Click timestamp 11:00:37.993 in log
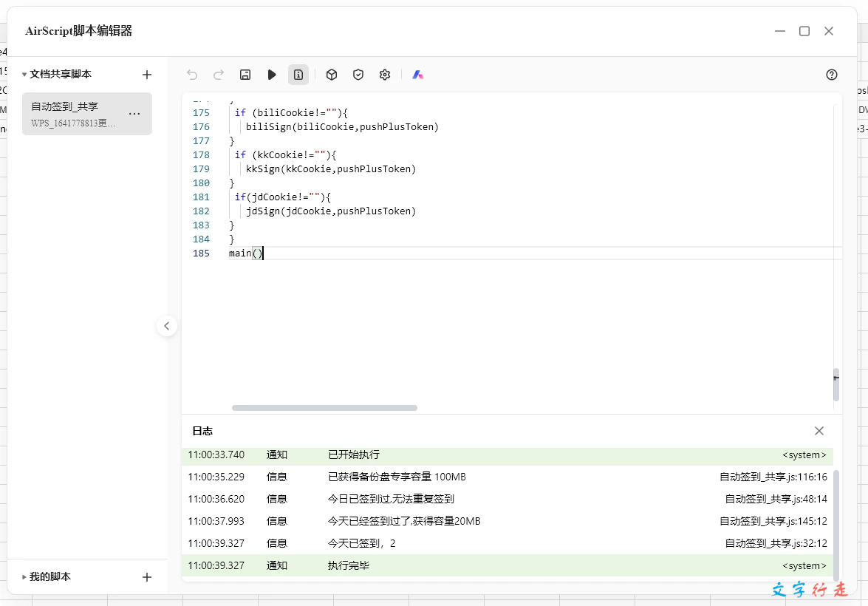Image resolution: width=868 pixels, height=606 pixels. 216,521
